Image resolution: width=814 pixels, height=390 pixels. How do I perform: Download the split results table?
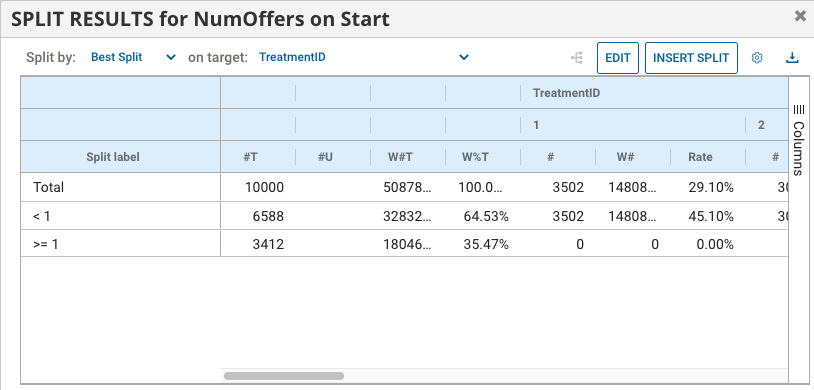[792, 58]
